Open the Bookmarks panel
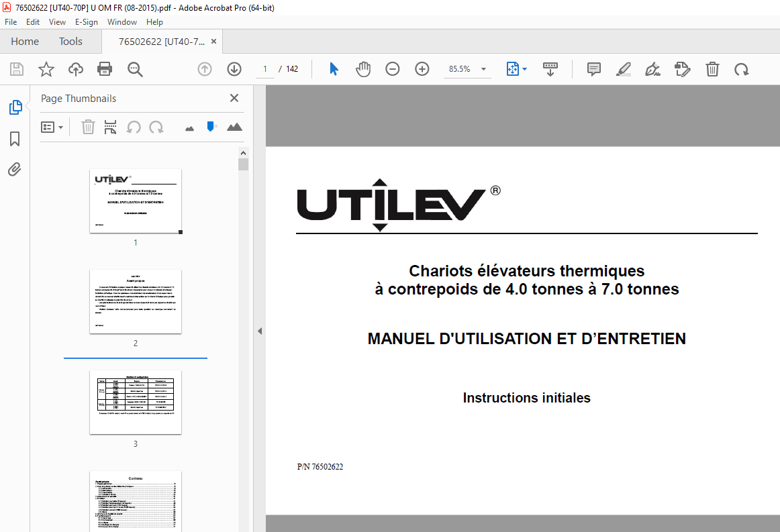 point(15,139)
